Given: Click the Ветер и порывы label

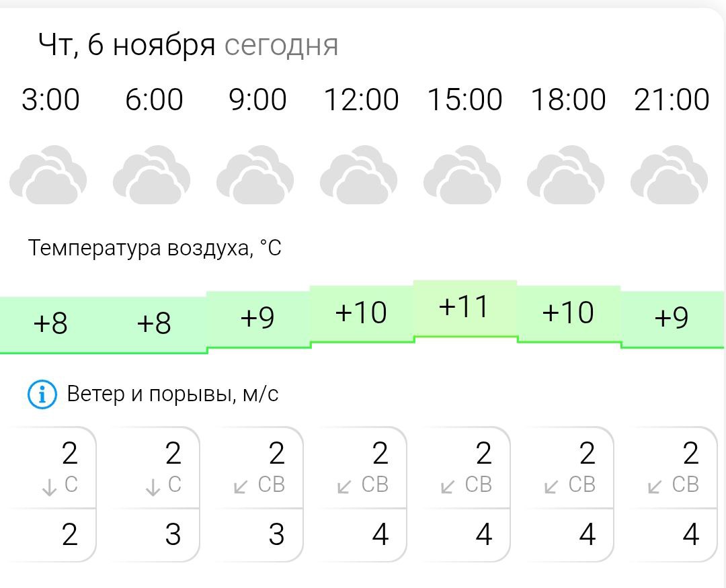Looking at the screenshot, I should [173, 394].
